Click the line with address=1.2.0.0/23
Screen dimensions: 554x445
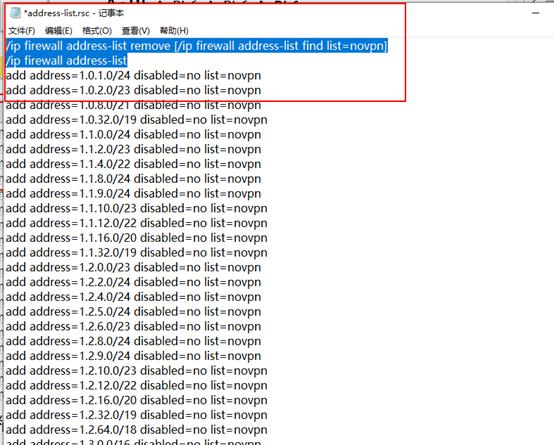tap(134, 267)
